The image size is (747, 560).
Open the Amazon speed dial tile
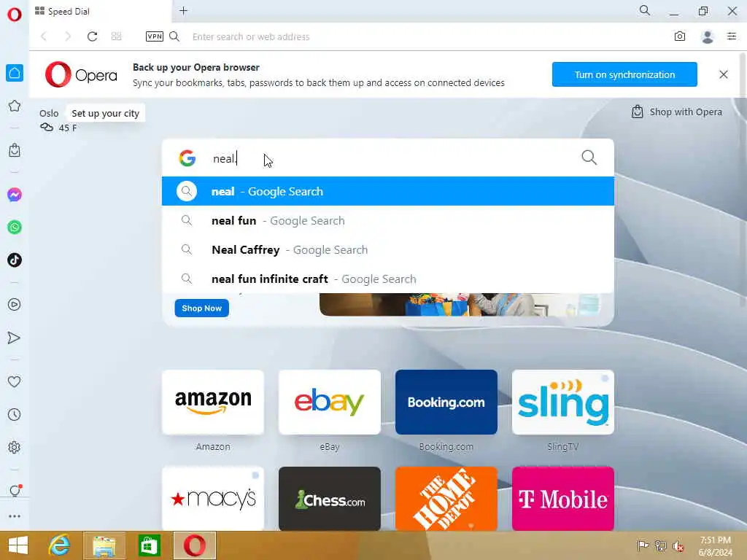[x=213, y=402]
